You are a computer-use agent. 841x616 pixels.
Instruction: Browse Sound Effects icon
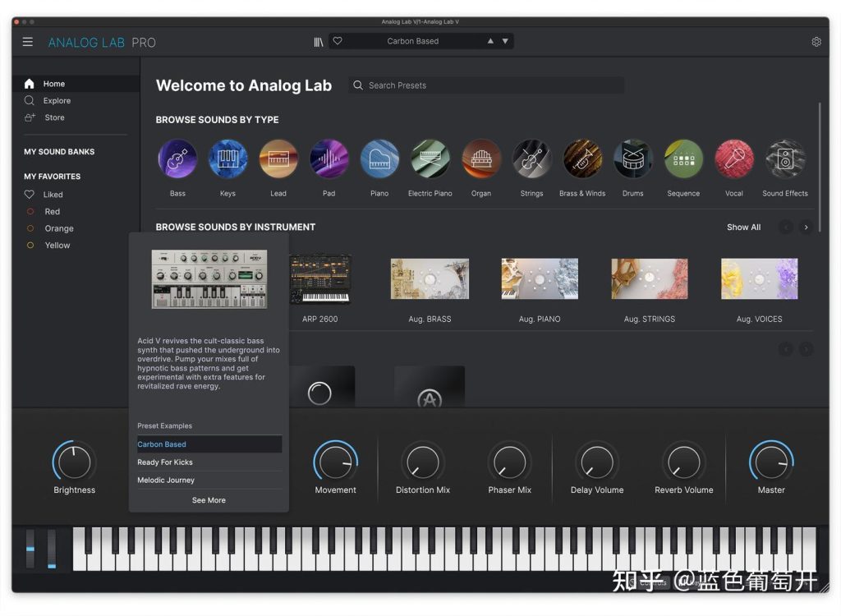785,159
